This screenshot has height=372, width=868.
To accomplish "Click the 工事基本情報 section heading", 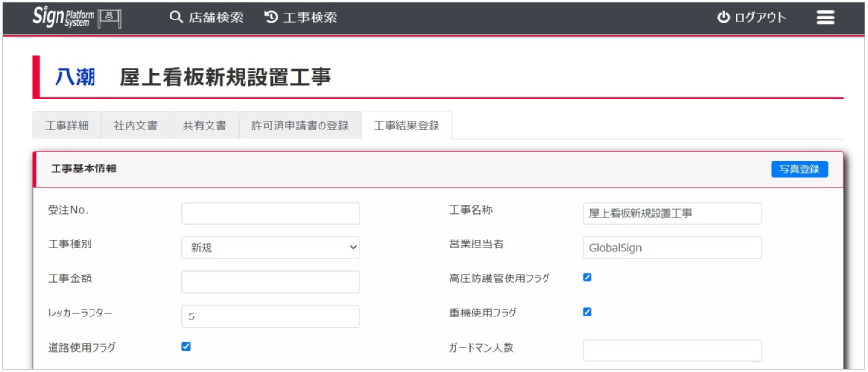I will 84,169.
